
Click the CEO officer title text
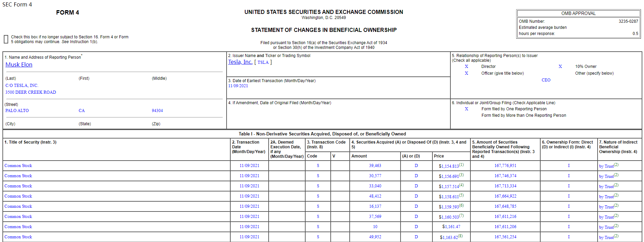[546, 80]
